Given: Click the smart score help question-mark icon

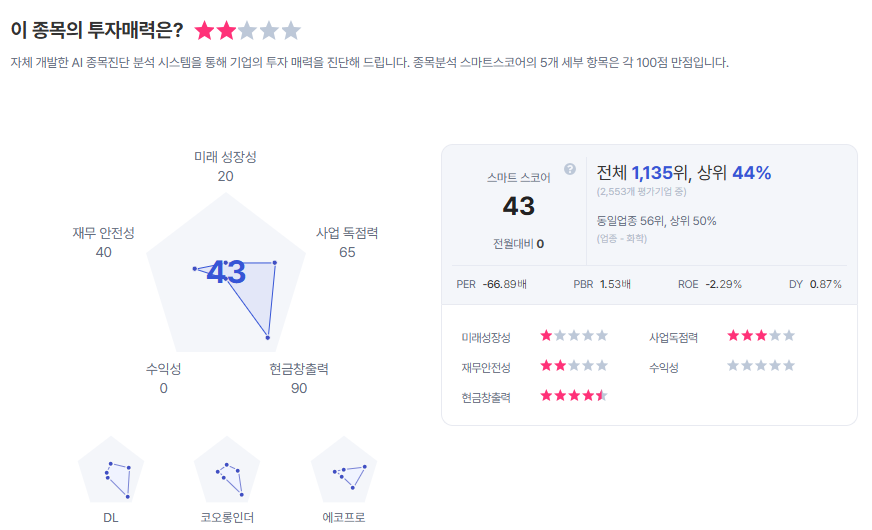Looking at the screenshot, I should 570,169.
